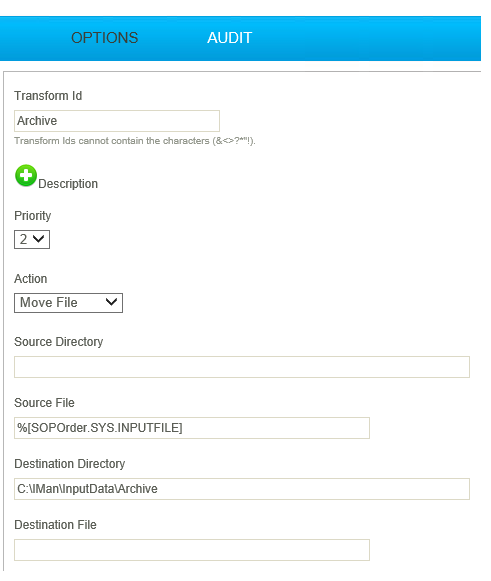Open the OPTIONS tab
The height and width of the screenshot is (581, 491).
[x=104, y=38]
